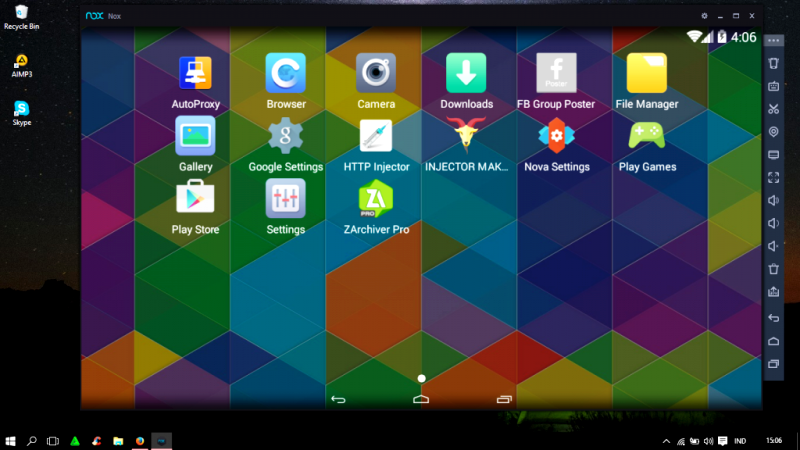Click the Nox sidebar keyboard control icon
Image resolution: width=800 pixels, height=450 pixels.
click(x=773, y=86)
